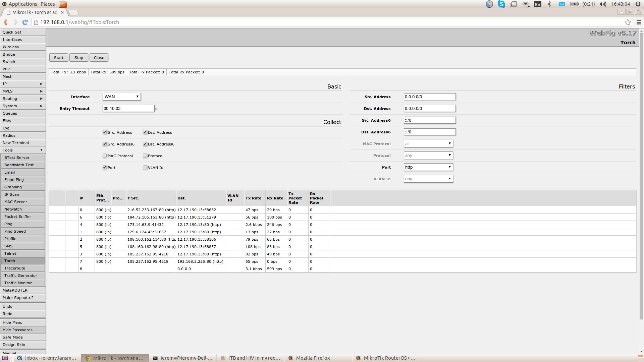Click the Dst. Address6 filter field
644x362 pixels.
(x=430, y=132)
